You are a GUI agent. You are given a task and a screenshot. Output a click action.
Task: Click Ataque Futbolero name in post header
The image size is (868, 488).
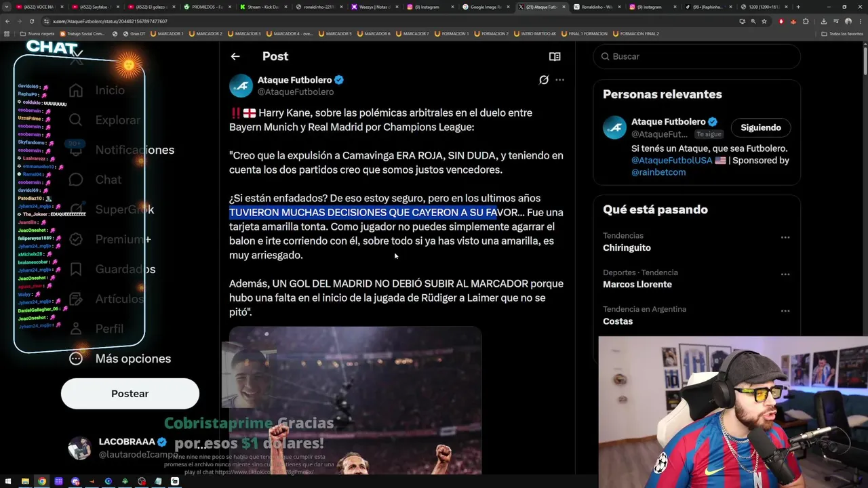pos(294,80)
